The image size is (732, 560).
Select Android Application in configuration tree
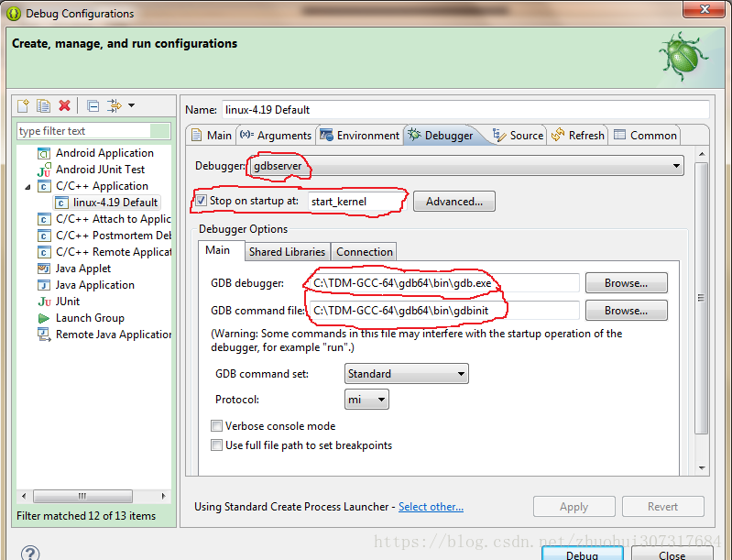(x=104, y=153)
